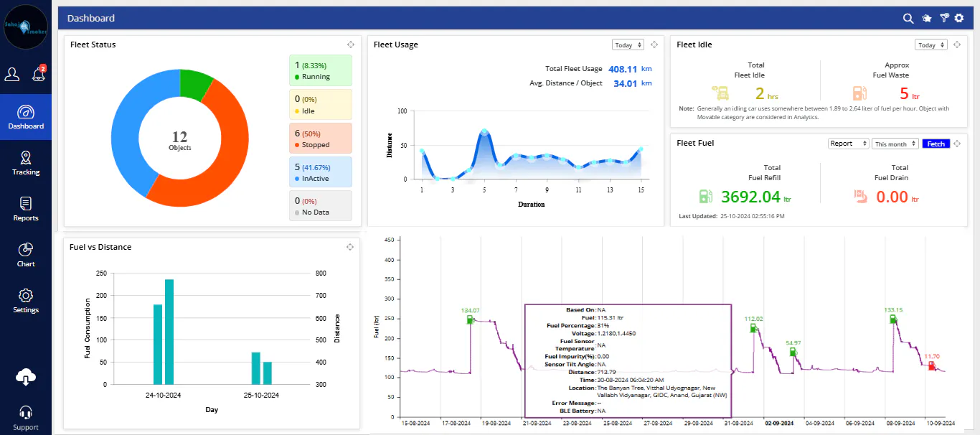Click the move handle on Fleet Fuel widget
980x435 pixels.
coord(957,144)
